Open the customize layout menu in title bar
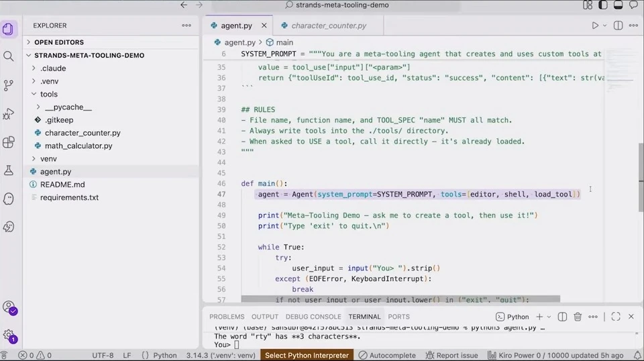This screenshot has height=361, width=644. tap(588, 5)
